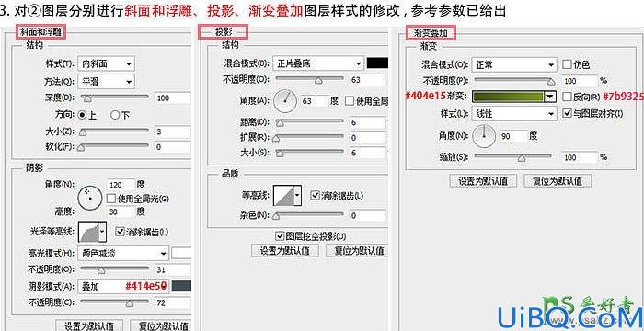Open the 高光模式 颜色减淡 dropdown
The width and height of the screenshot is (644, 331).
coord(123,254)
